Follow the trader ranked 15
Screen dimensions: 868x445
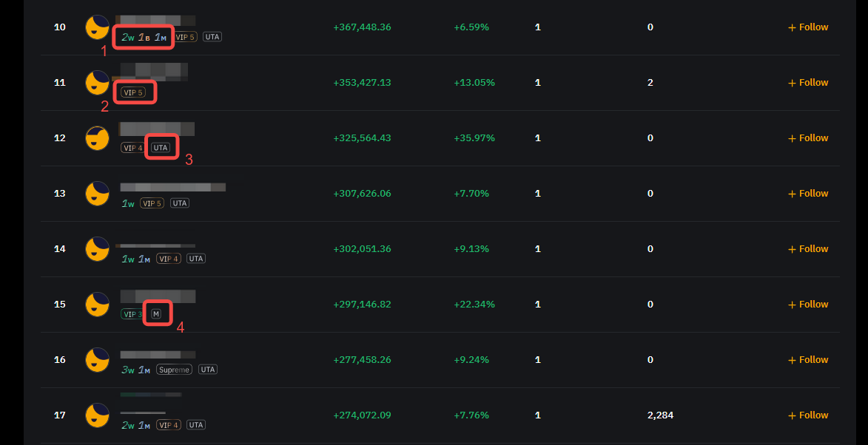tap(807, 304)
